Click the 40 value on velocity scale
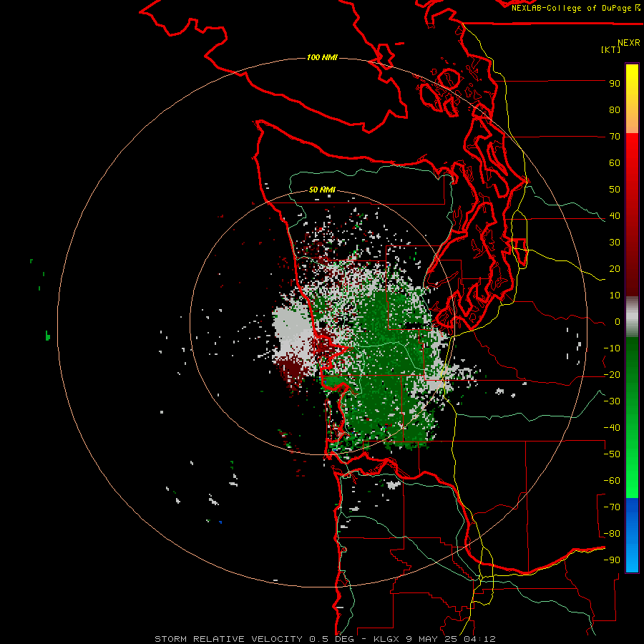The height and width of the screenshot is (644, 644). (615, 216)
